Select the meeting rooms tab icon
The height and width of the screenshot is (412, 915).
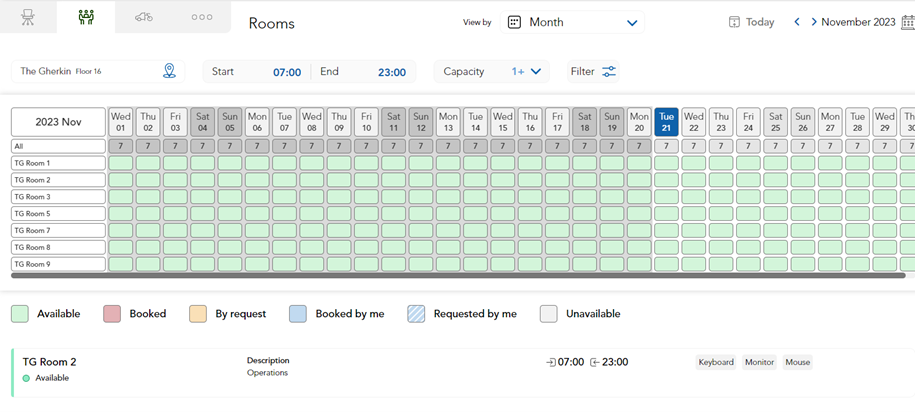coord(86,17)
